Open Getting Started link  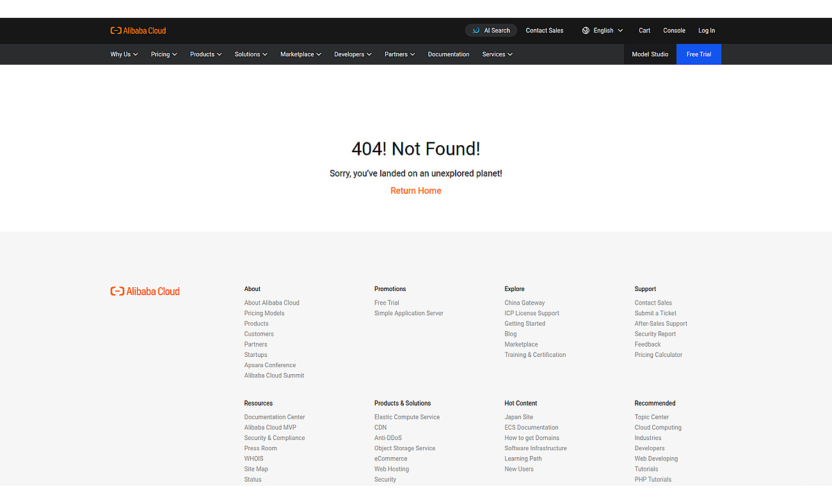525,324
